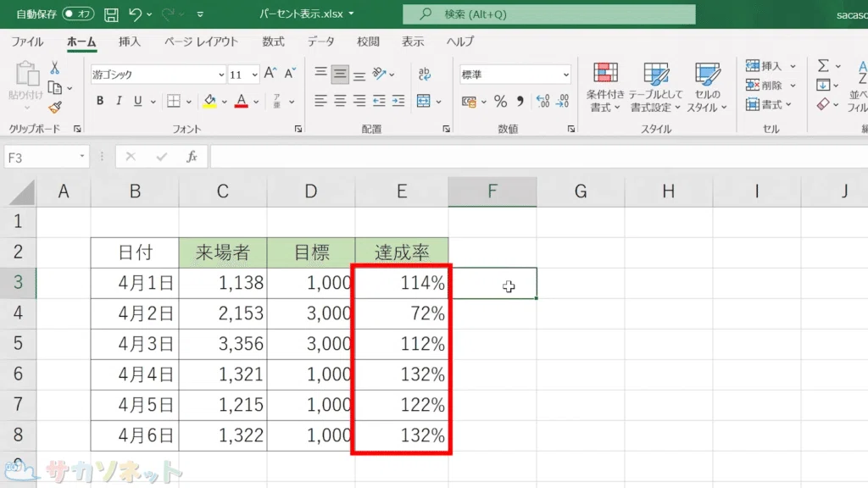The image size is (868, 488).
Task: Click decrease decimal icon
Action: [x=563, y=102]
